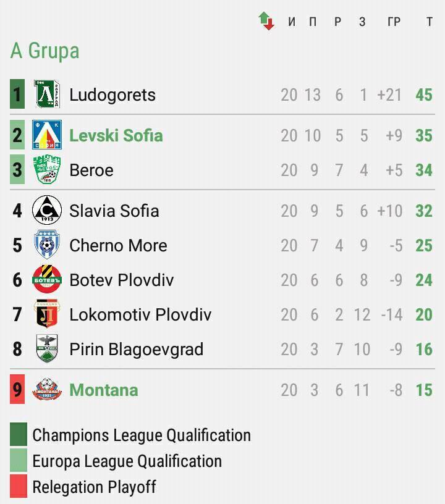Click the light green Europa League swatch

(19, 460)
